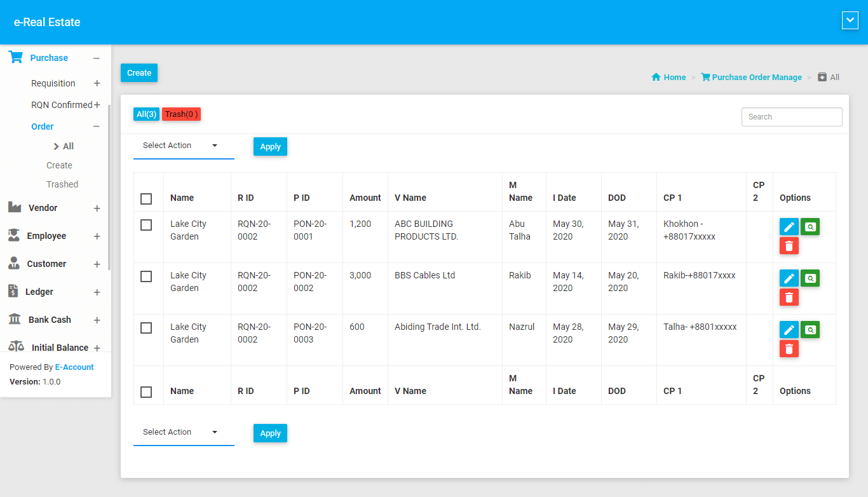This screenshot has height=497, width=868.
Task: Tick the checkbox for the BBS Cables Ltd row
Action: 146,276
